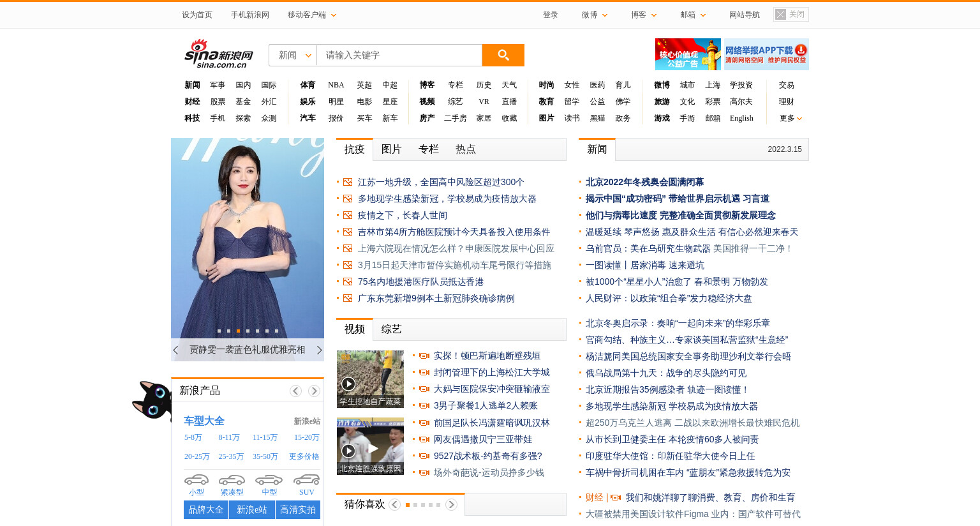Image resolution: width=980 pixels, height=526 pixels.
Task: Click video icon beside 封闭管理下的上海松江大学城
Action: click(424, 372)
